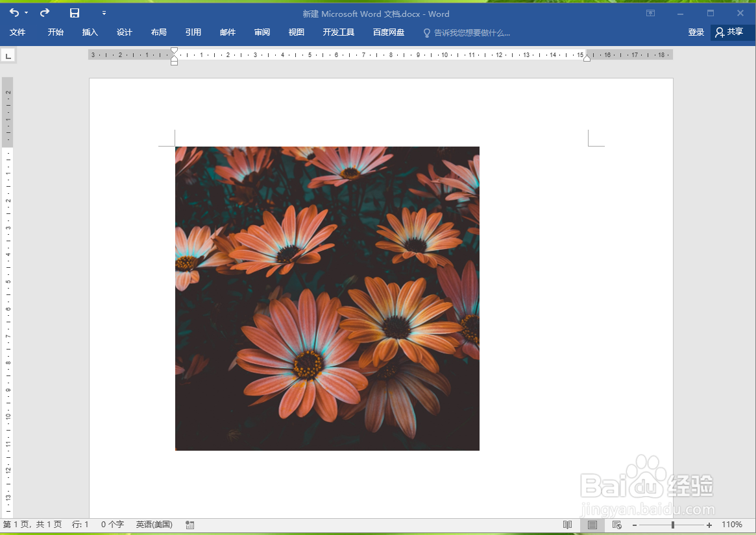756x535 pixels.
Task: Click the right indent marker on ruler
Action: point(587,58)
